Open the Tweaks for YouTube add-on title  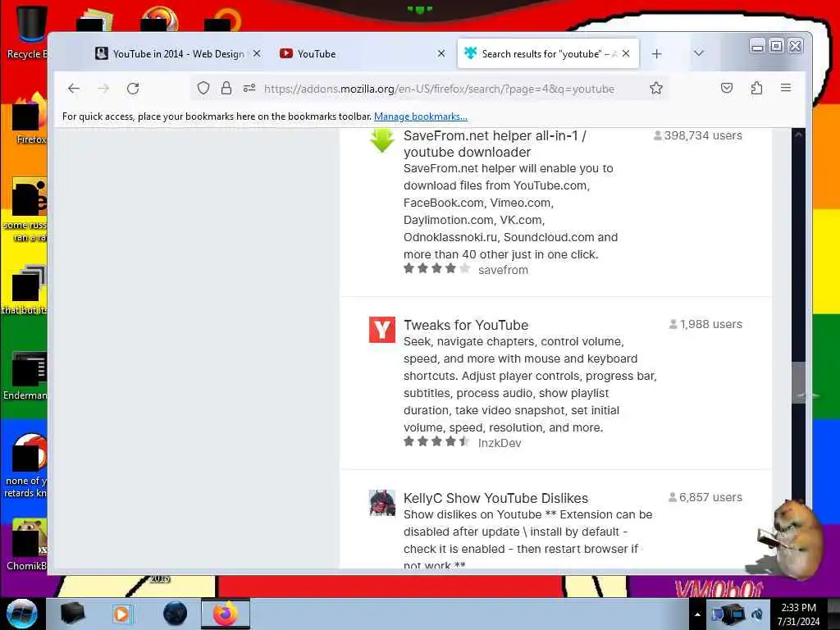[466, 325]
